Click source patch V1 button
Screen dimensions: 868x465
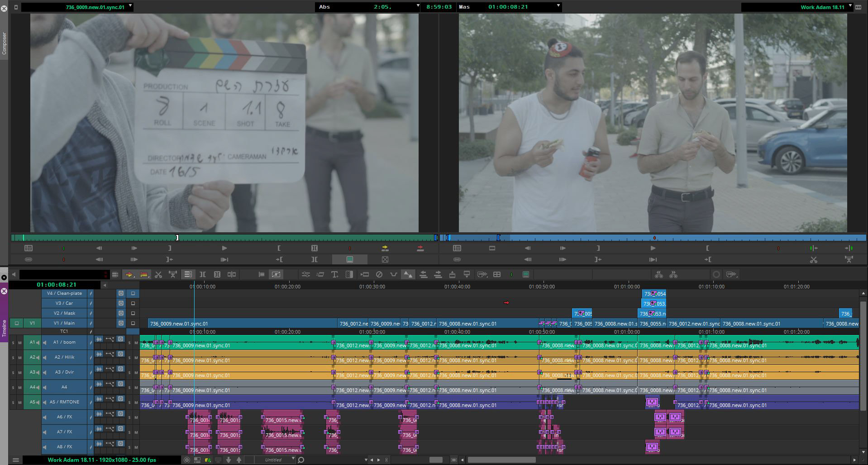(x=32, y=323)
